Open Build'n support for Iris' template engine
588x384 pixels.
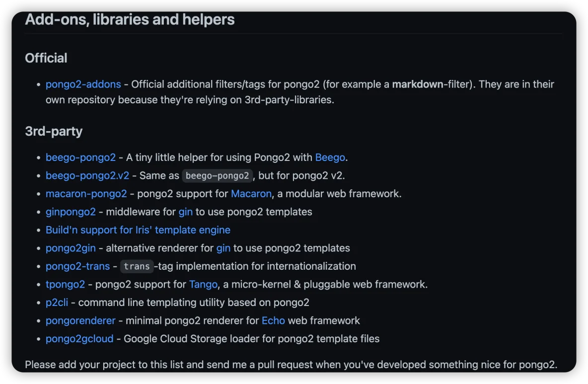[138, 230]
